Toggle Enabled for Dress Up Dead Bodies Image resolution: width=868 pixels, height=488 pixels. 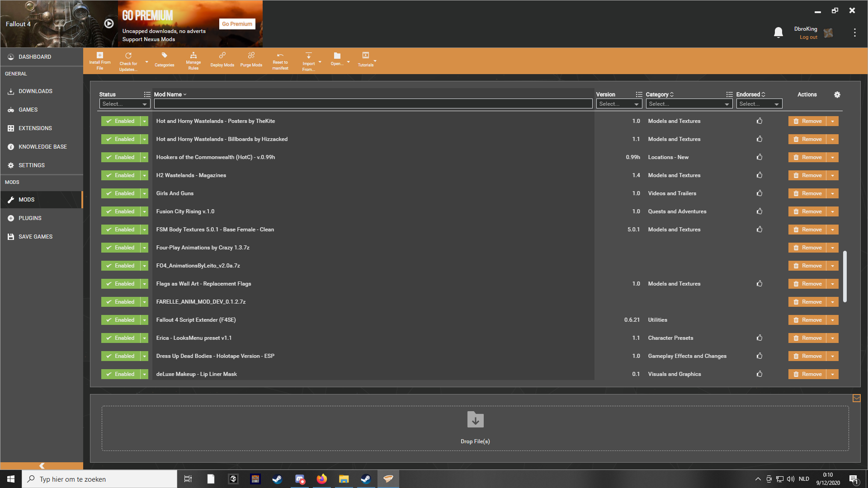pyautogui.click(x=121, y=356)
